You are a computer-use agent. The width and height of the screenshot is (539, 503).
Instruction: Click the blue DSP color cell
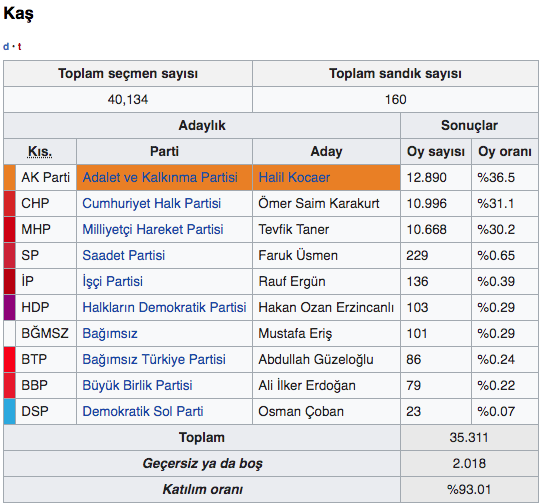tap(10, 411)
